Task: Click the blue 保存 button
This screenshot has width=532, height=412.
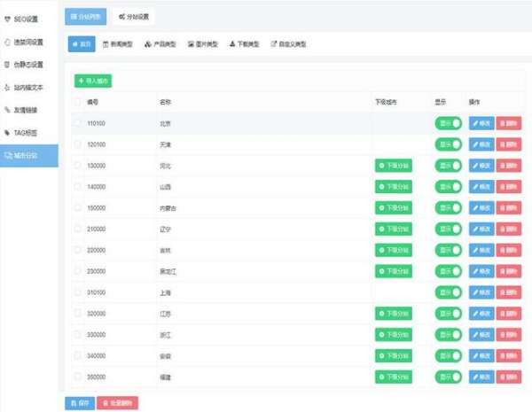Action: [x=79, y=403]
